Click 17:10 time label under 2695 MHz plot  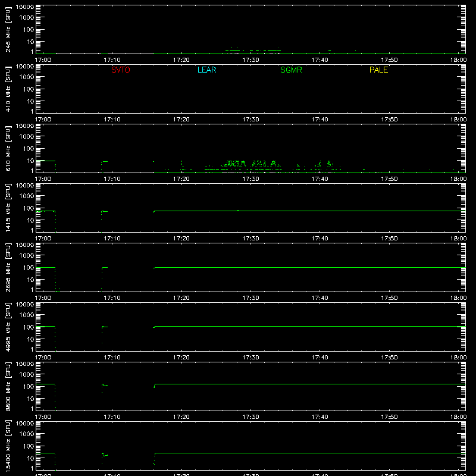(x=112, y=298)
